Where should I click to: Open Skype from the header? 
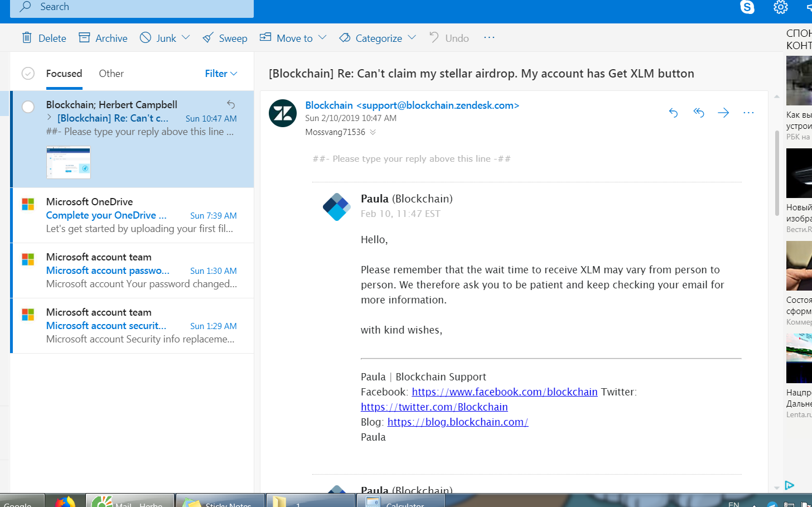tap(747, 7)
